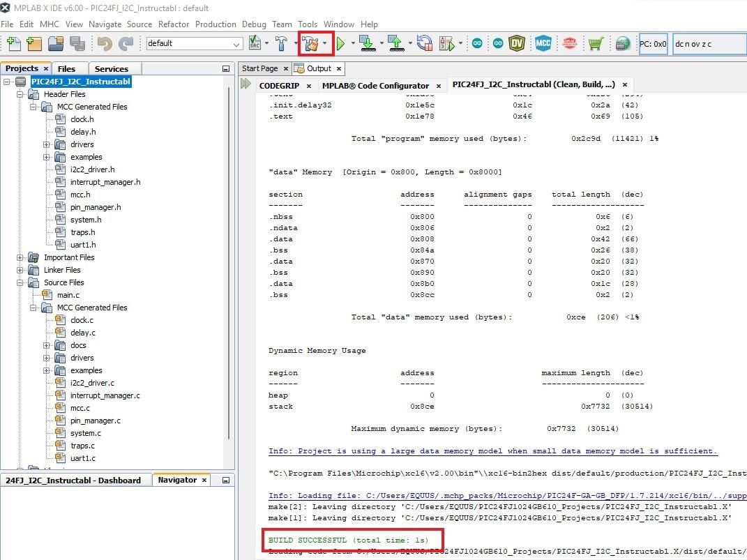Image resolution: width=747 pixels, height=560 pixels.
Task: Click the Set Project Configuration SRC icon
Action: tap(255, 44)
